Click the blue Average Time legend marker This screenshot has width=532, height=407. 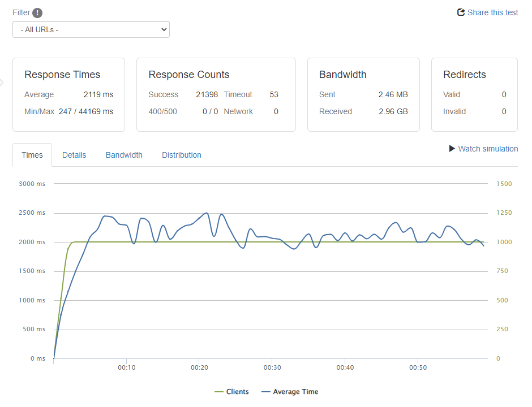click(x=266, y=392)
